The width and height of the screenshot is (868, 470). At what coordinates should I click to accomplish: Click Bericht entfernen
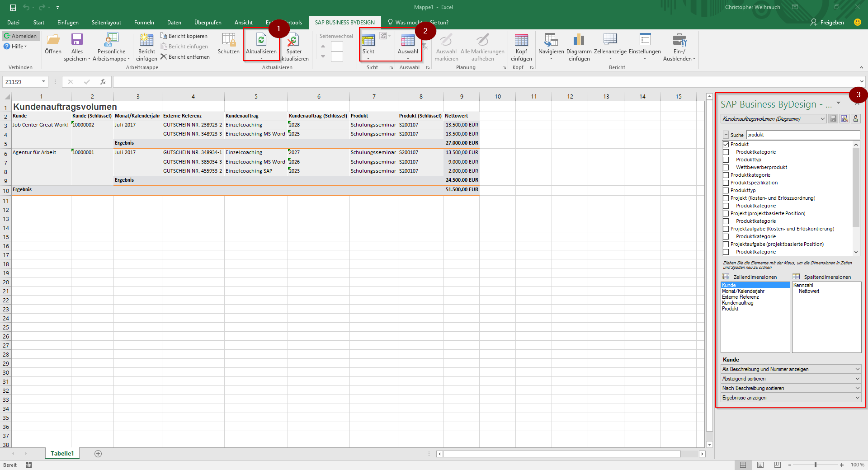click(184, 57)
